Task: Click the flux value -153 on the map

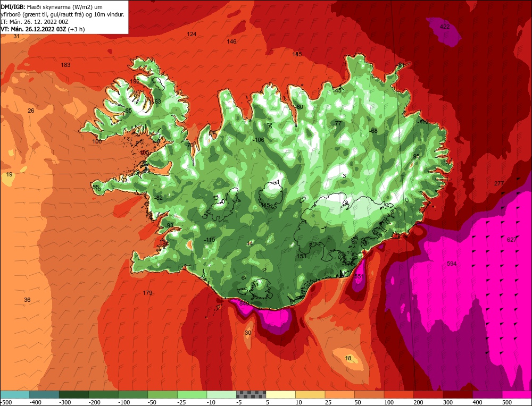Action: [300, 256]
